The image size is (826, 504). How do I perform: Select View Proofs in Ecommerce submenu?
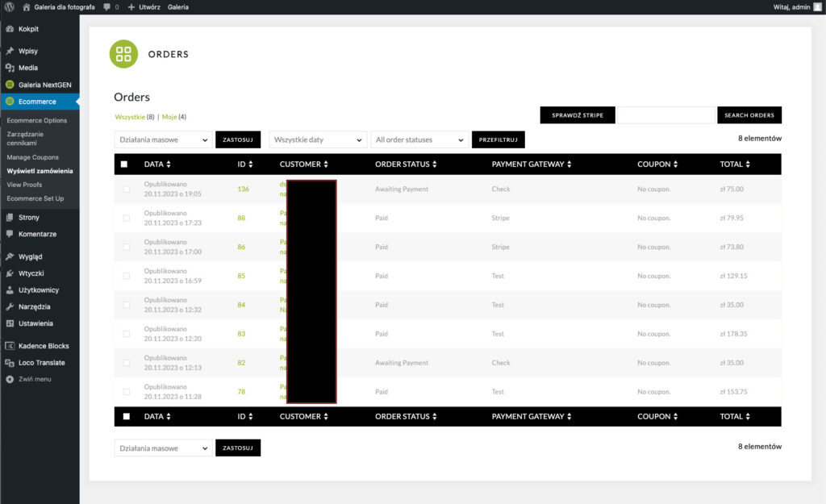[x=24, y=185]
